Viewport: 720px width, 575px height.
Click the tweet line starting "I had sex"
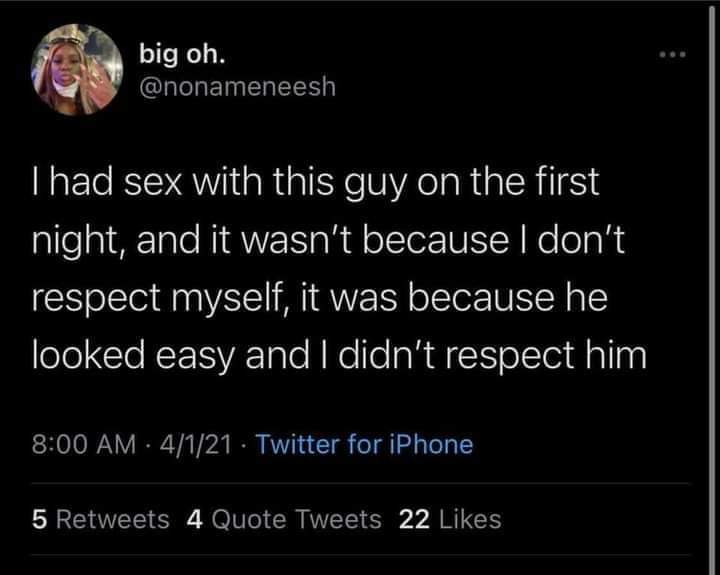coord(311,186)
